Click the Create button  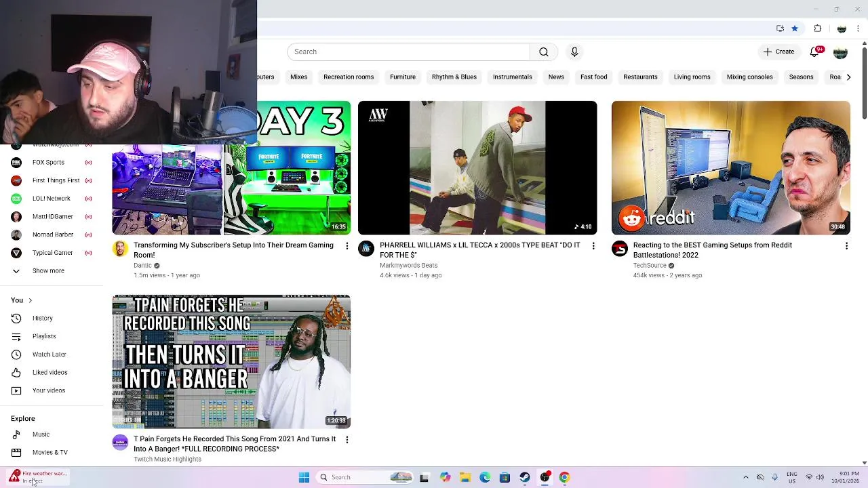(778, 52)
